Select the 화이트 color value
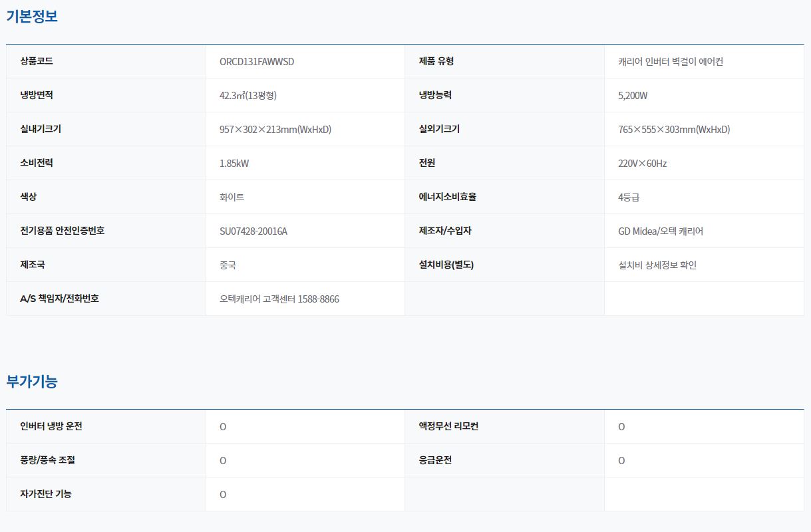The image size is (811, 532). click(x=232, y=198)
